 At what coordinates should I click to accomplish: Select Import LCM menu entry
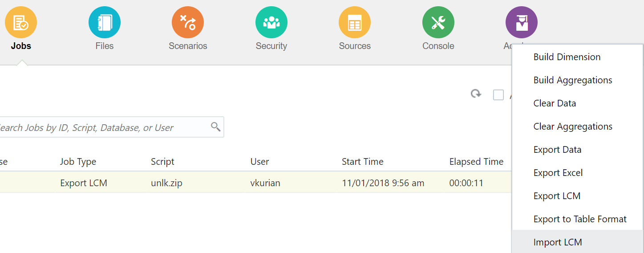[558, 242]
